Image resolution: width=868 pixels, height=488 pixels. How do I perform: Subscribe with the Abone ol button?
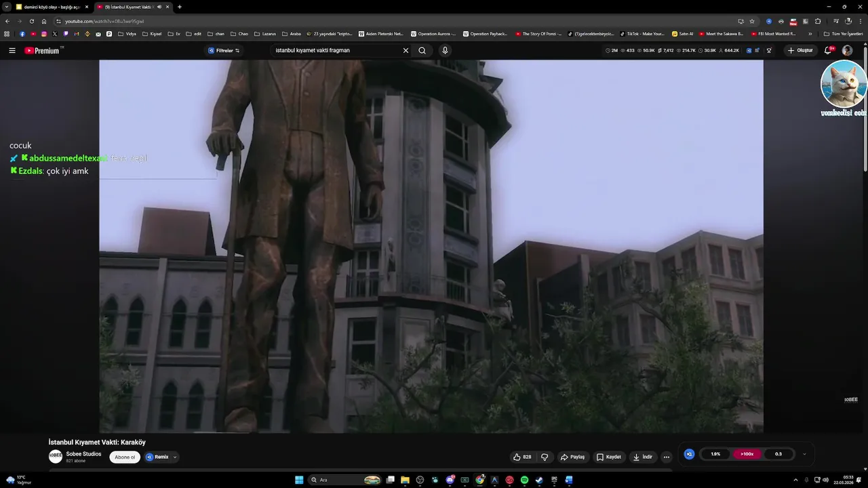[x=125, y=457]
